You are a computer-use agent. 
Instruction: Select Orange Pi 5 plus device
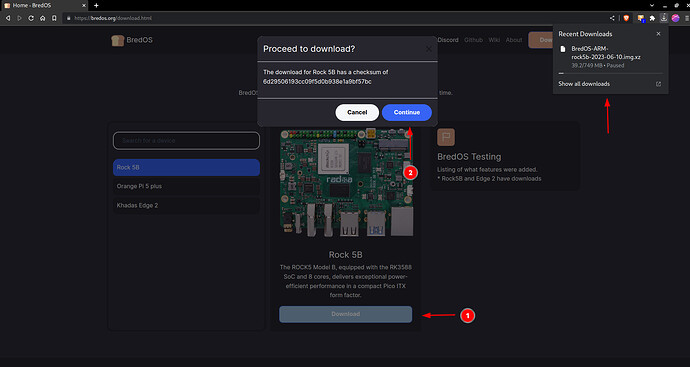pos(186,186)
